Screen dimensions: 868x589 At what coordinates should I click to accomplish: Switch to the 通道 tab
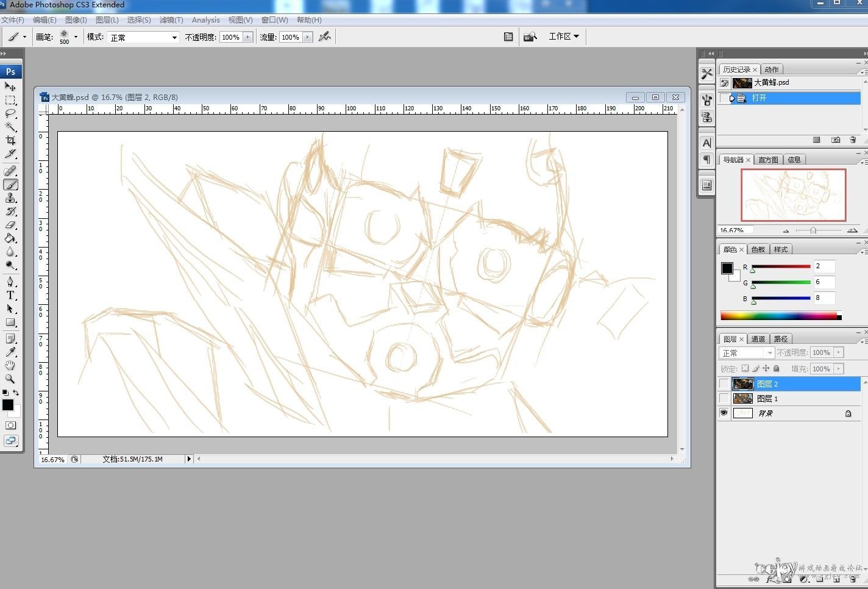(x=758, y=339)
